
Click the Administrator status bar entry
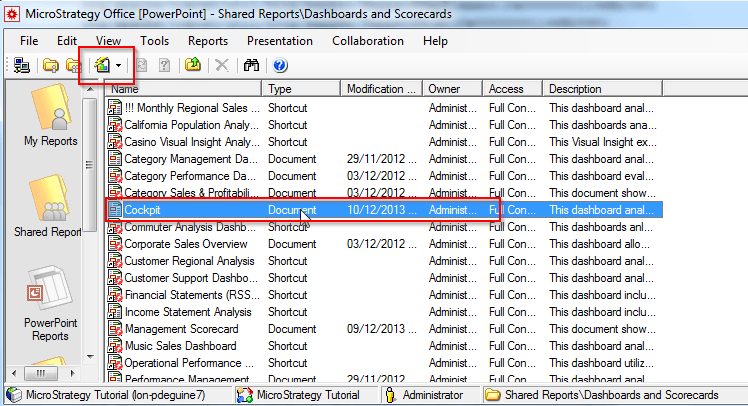click(424, 395)
